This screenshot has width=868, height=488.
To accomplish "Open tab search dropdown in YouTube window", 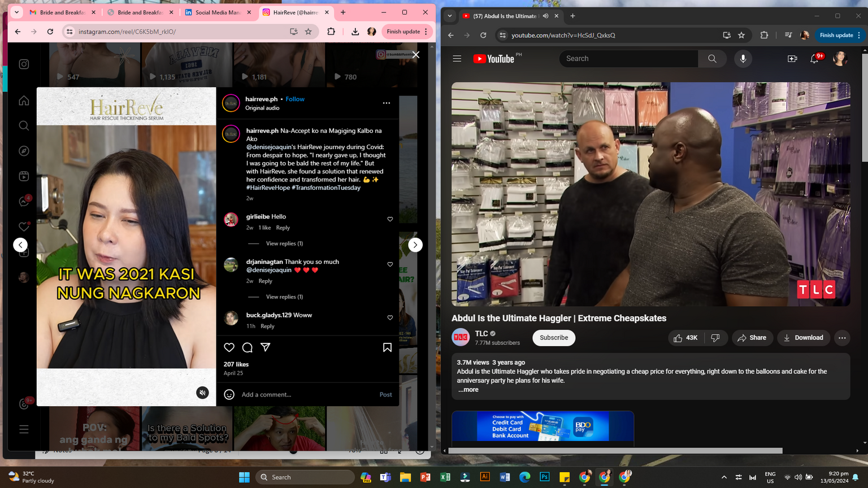I will (450, 16).
